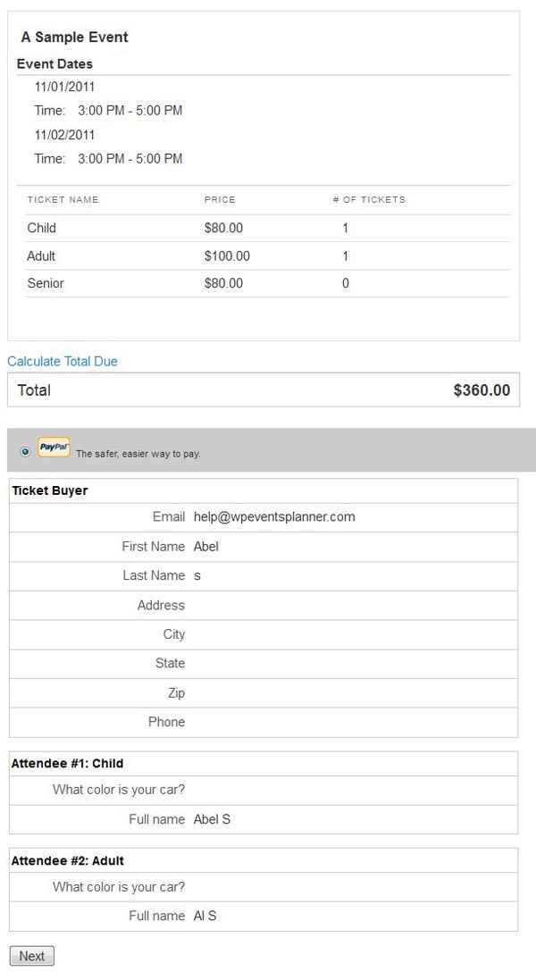Select the PayPal payment radio button

point(25,452)
